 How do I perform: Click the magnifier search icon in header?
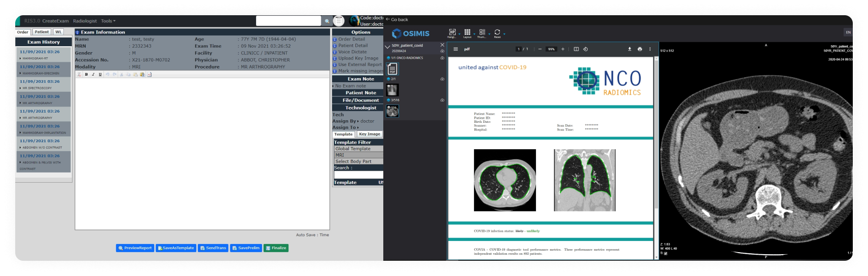(x=327, y=21)
